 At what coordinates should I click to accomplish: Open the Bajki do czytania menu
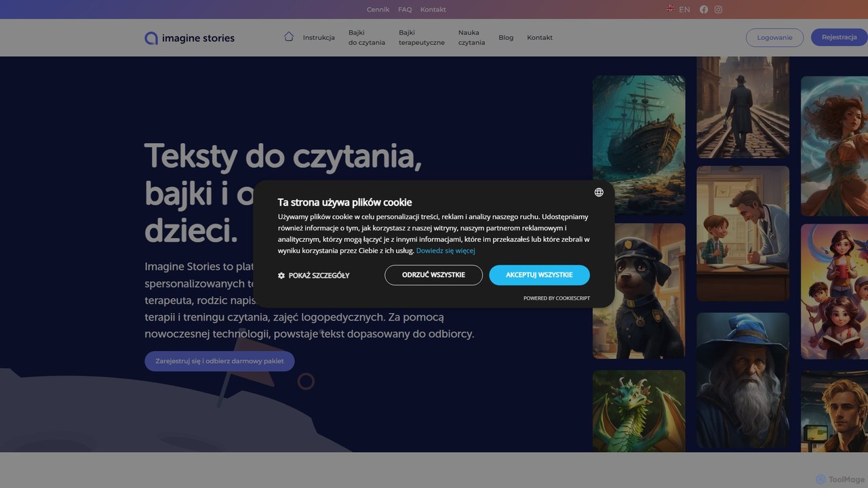click(367, 37)
